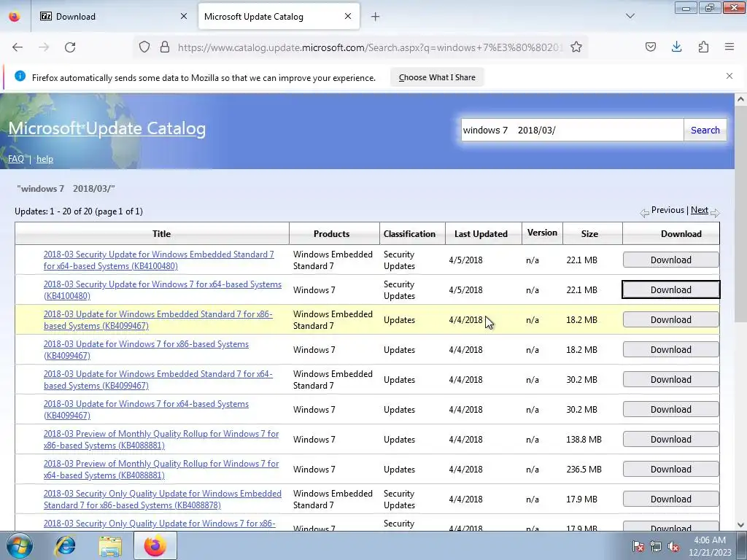The height and width of the screenshot is (560, 747).
Task: Click the network tray icon
Action: coord(656,547)
